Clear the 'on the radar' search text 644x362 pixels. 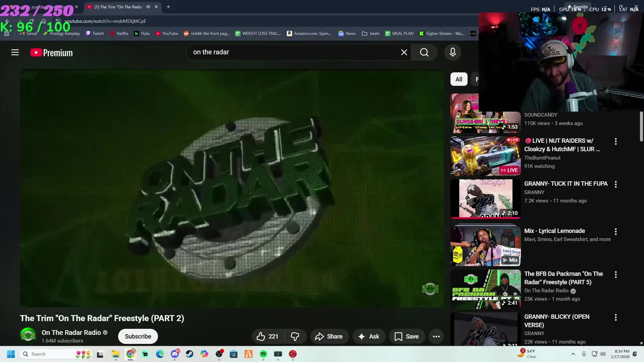[x=404, y=52]
